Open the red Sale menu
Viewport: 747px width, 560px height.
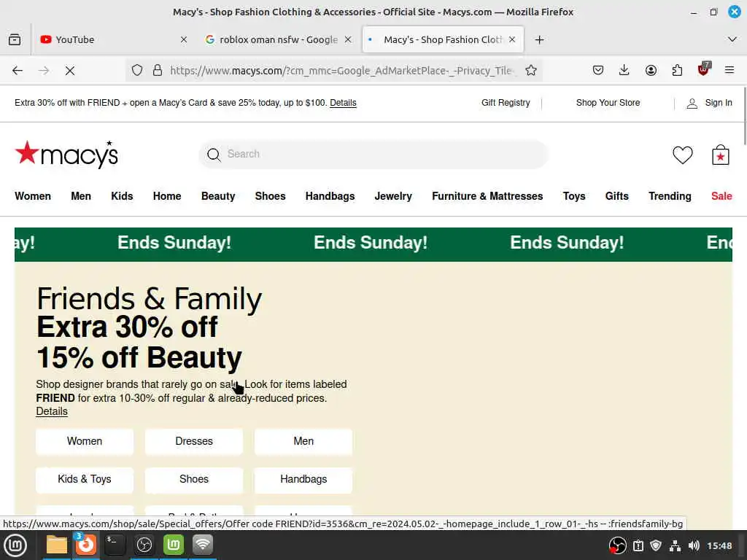pos(721,196)
